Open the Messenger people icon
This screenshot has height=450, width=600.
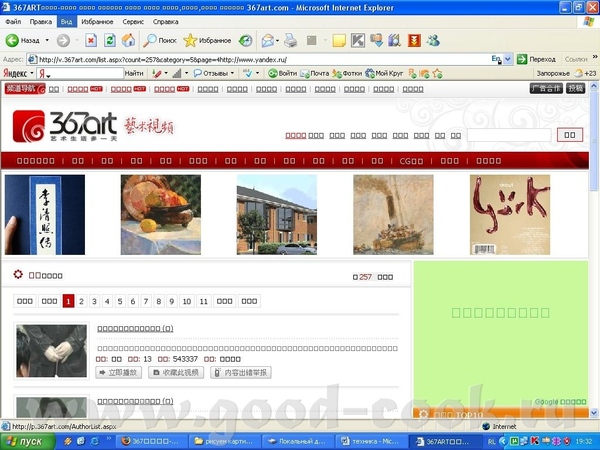(x=433, y=40)
